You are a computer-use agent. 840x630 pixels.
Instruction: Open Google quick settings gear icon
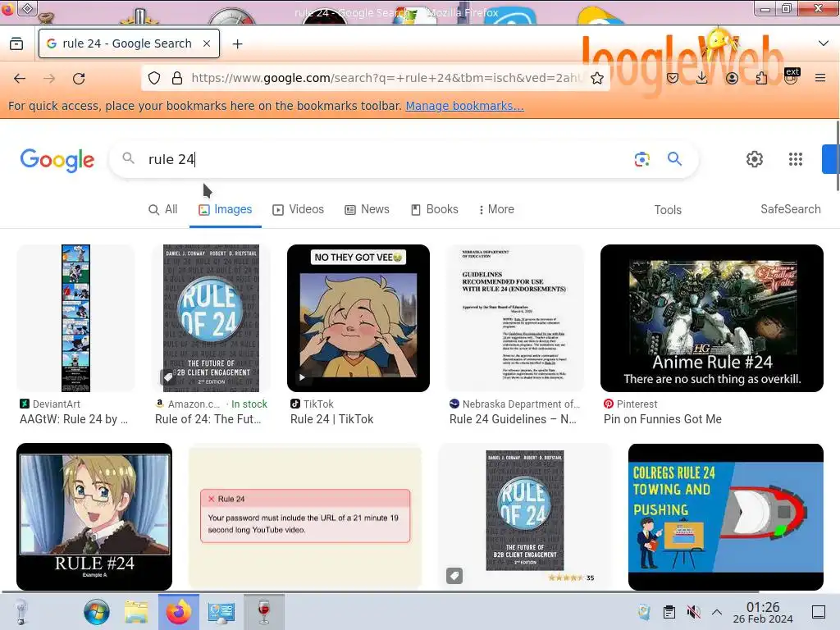755,159
